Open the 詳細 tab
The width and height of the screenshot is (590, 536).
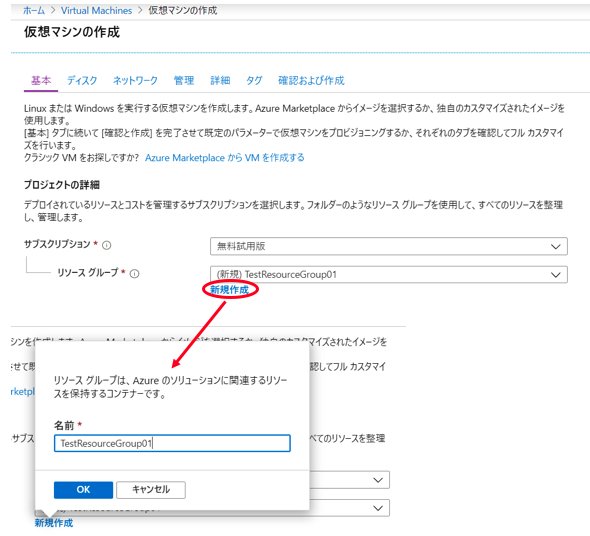coord(220,80)
